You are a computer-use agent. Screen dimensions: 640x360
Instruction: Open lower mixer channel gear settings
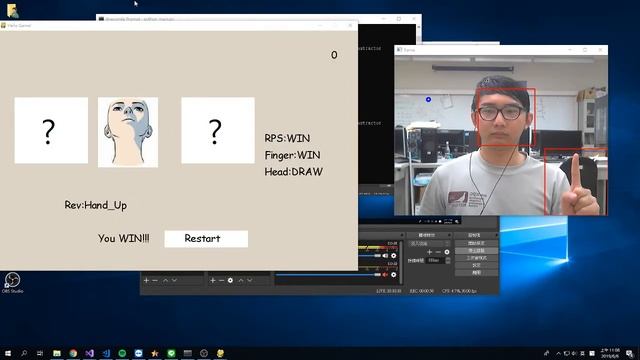point(393,275)
